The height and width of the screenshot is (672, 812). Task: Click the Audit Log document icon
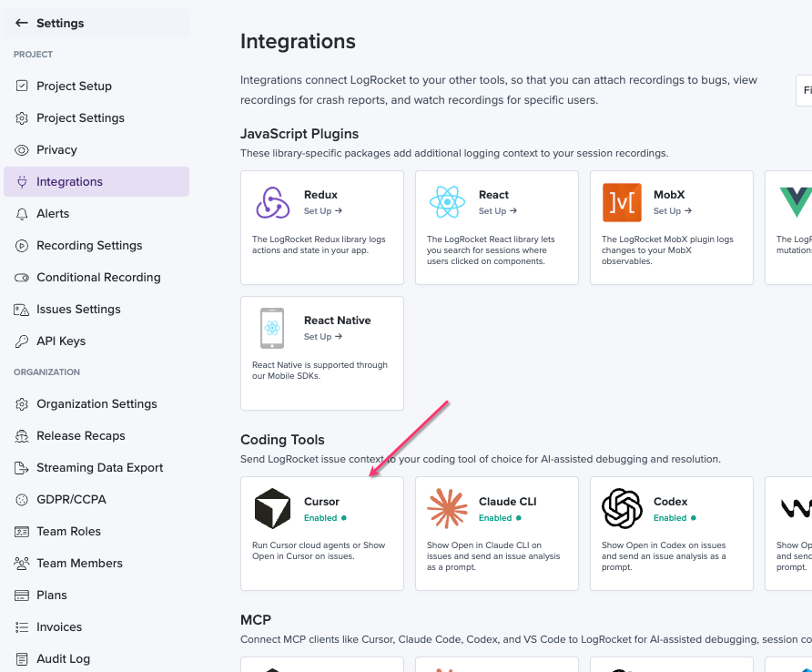pos(22,659)
